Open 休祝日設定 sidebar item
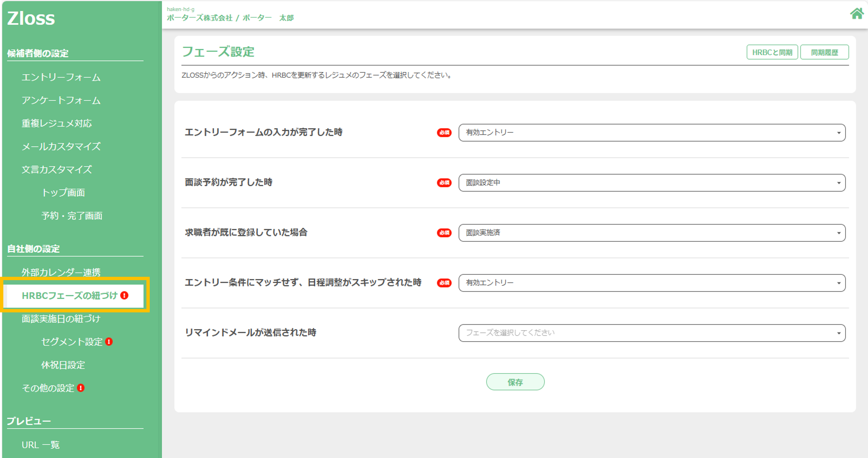 click(63, 365)
